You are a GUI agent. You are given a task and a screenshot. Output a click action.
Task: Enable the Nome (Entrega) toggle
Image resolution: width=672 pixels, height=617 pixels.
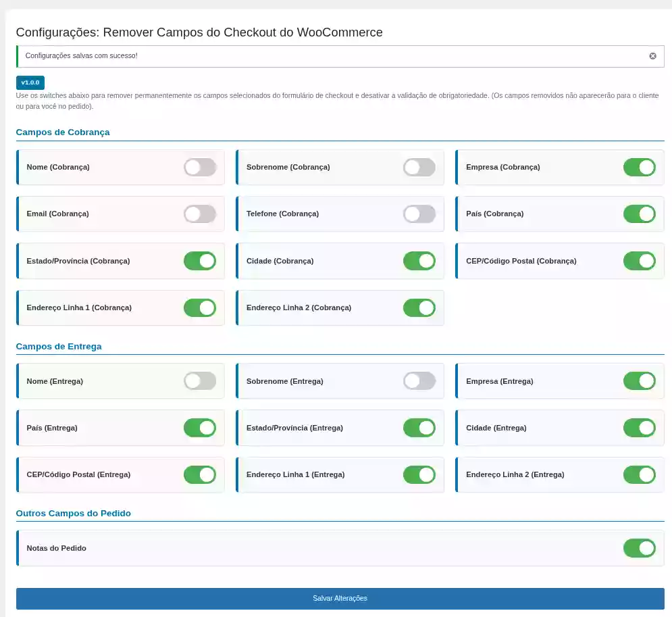tap(200, 381)
